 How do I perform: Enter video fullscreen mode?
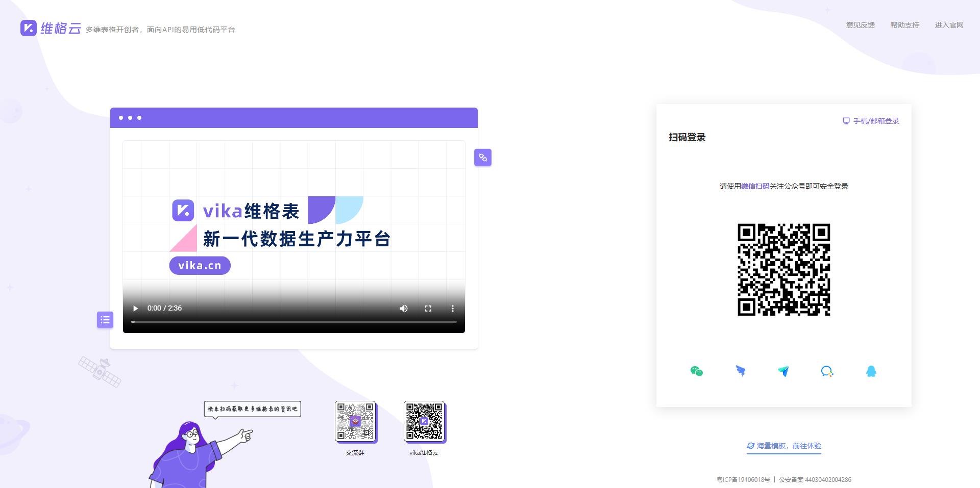click(428, 309)
